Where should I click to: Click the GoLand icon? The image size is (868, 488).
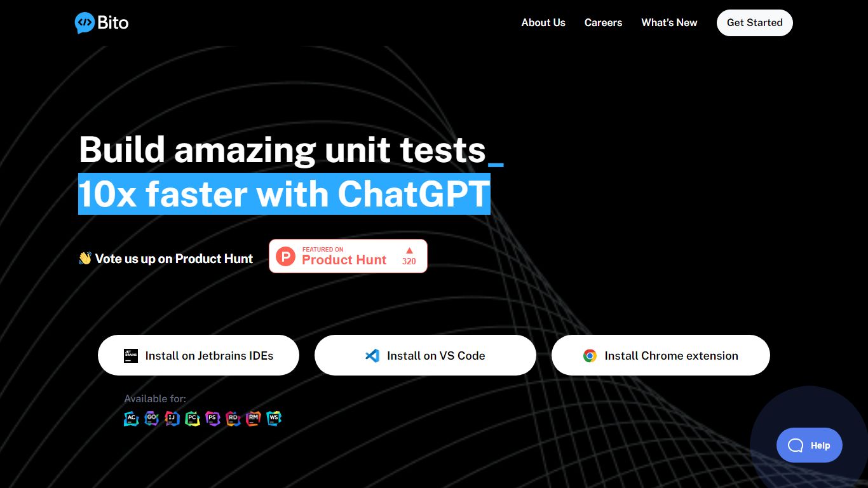coord(152,418)
